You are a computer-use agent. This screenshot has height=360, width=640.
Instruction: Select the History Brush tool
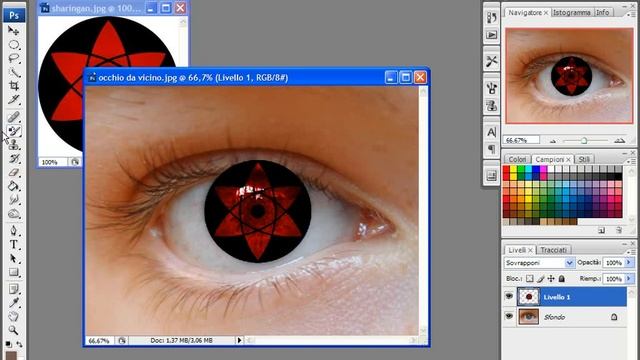(x=13, y=158)
